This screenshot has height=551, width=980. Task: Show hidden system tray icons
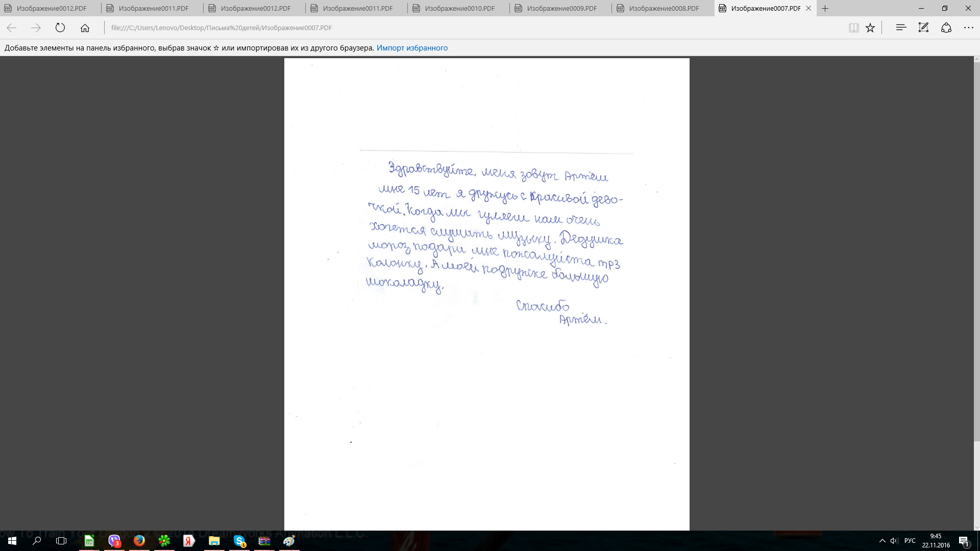(882, 541)
